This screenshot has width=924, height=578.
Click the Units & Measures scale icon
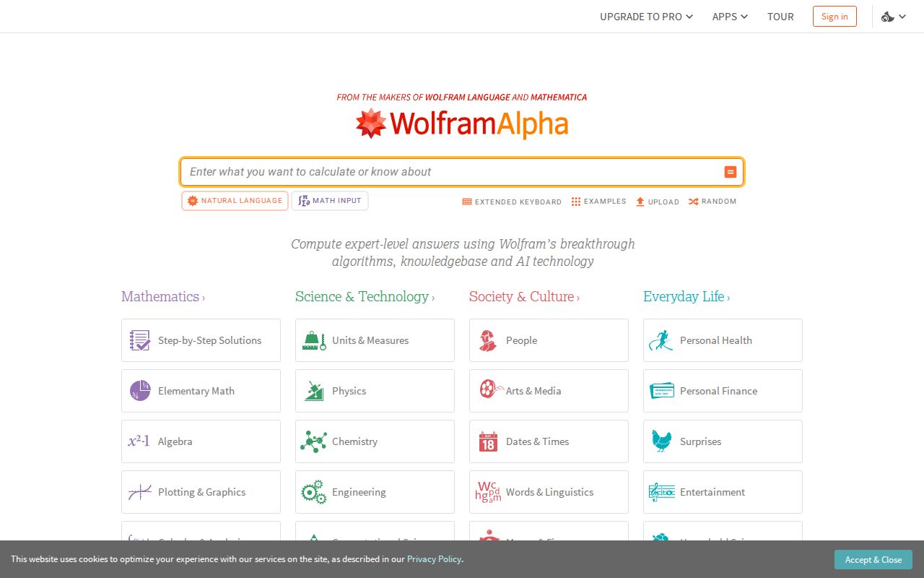coord(313,340)
